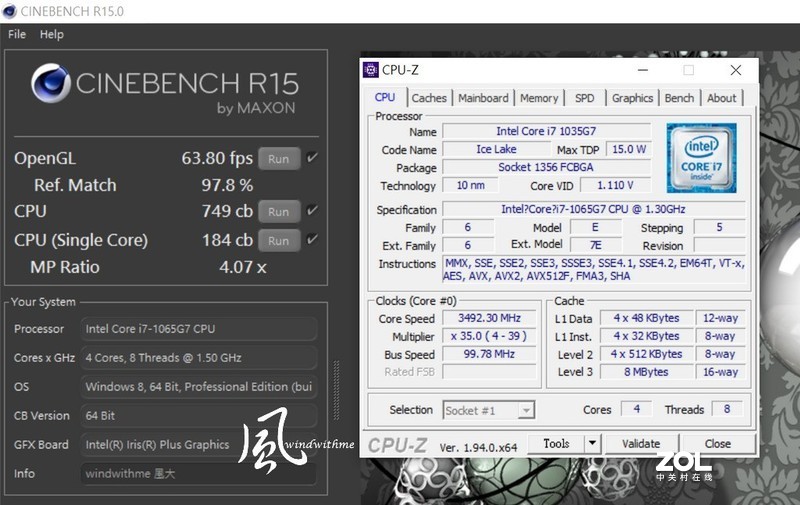Click the CPU-Z window title icon
The height and width of the screenshot is (505, 800).
click(x=370, y=70)
